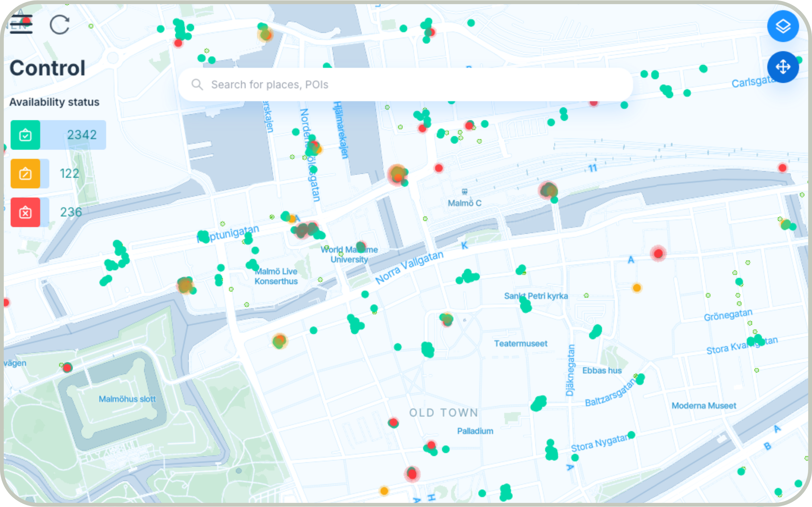Click the orange marker near Sankt Petri kyrka

coord(637,288)
